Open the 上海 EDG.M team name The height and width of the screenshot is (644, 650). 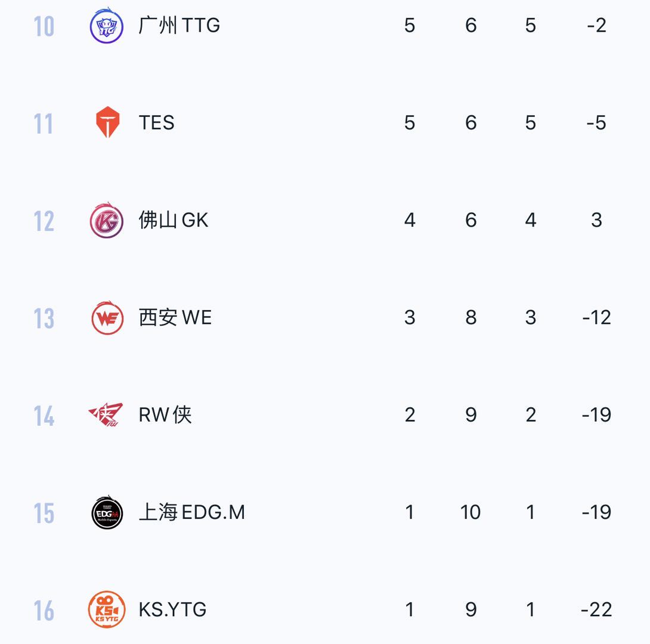tap(191, 512)
